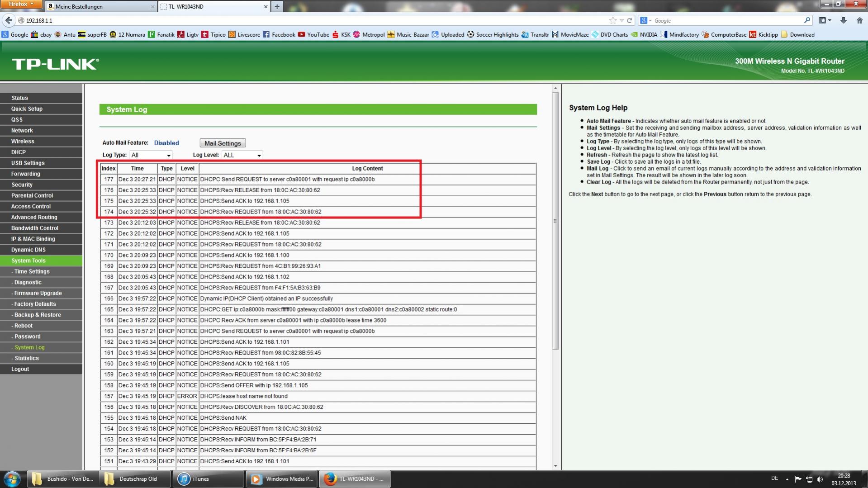Open the downloads arrow icon
The height and width of the screenshot is (488, 868).
843,20
